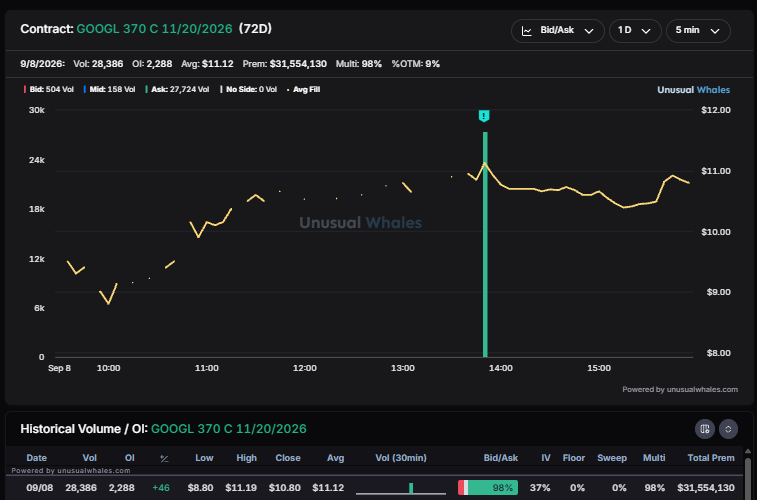The width and height of the screenshot is (757, 500).
Task: Sort by the plus/minus change column header
Action: pyautogui.click(x=164, y=458)
